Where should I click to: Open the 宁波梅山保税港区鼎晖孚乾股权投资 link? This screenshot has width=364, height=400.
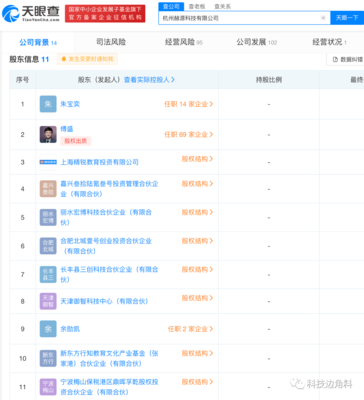click(109, 387)
